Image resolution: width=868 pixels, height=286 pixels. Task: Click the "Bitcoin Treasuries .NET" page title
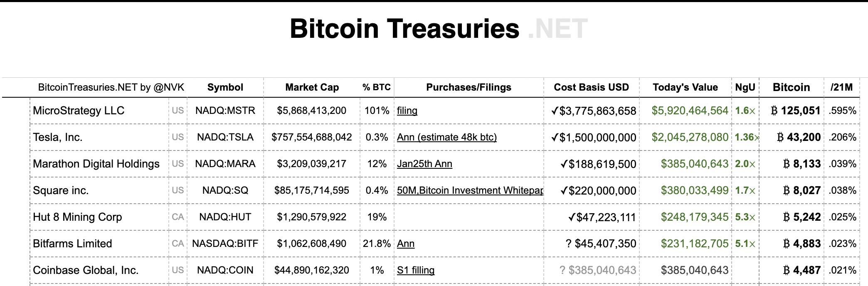coord(438,29)
